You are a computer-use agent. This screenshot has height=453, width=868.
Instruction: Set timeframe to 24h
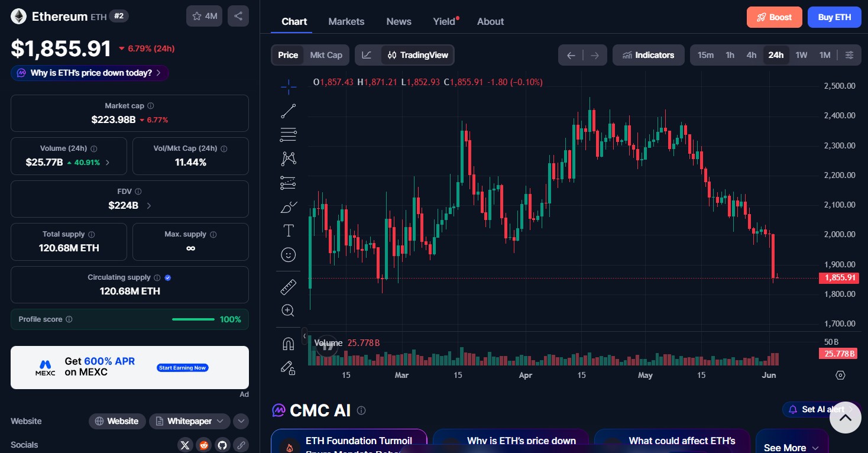(776, 55)
